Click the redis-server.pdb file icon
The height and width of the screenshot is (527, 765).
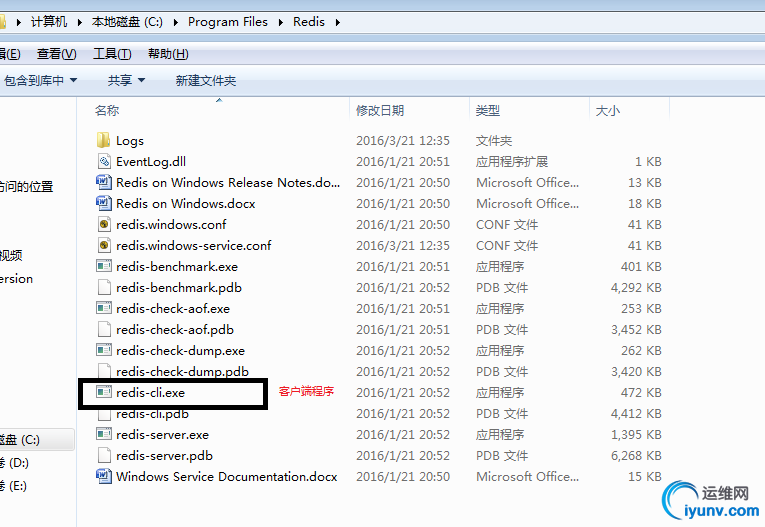(104, 455)
